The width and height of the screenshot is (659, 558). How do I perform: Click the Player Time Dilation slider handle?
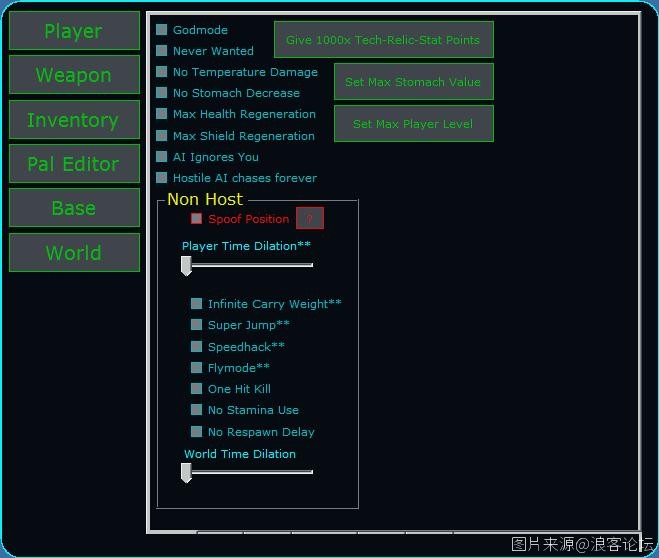pyautogui.click(x=186, y=266)
